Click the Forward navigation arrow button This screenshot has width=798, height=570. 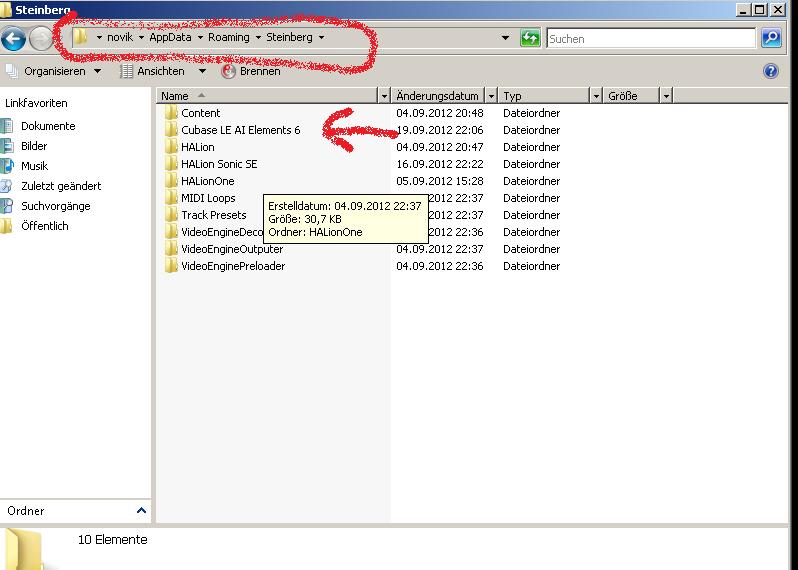point(41,39)
